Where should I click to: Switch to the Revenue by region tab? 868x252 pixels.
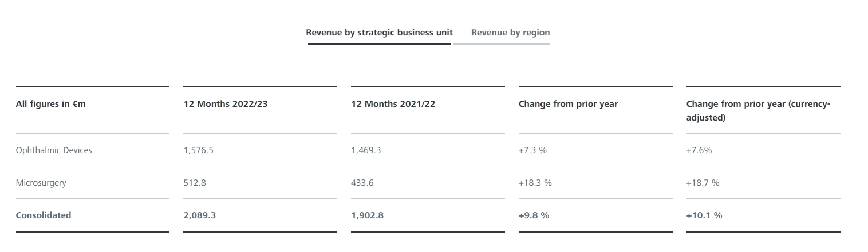pyautogui.click(x=510, y=33)
